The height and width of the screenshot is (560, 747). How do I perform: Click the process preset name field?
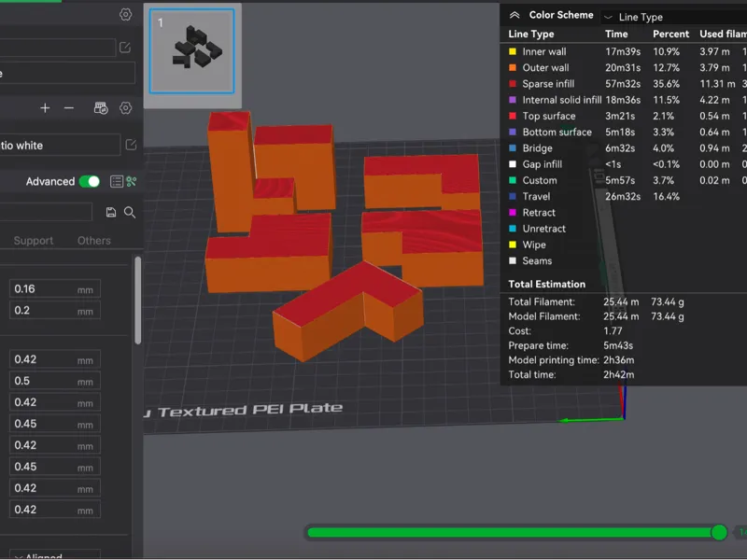(46, 212)
